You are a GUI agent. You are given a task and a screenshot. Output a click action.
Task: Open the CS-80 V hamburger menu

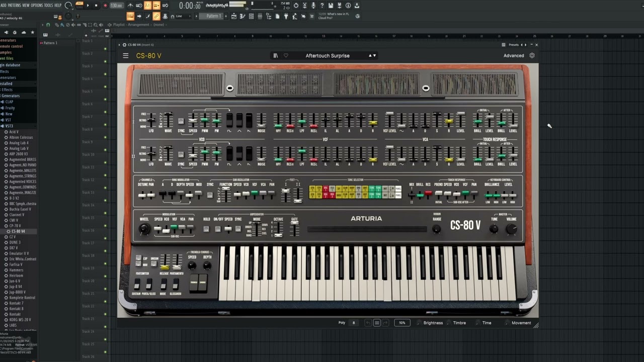pyautogui.click(x=126, y=56)
